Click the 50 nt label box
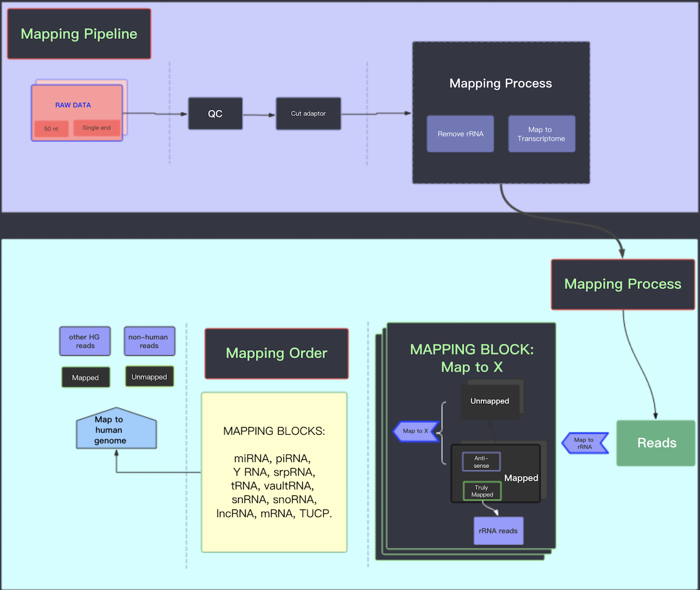The image size is (700, 590). point(51,128)
